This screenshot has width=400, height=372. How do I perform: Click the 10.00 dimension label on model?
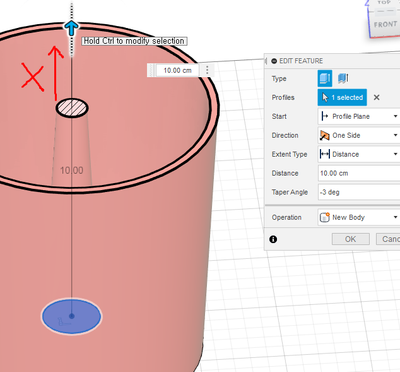pos(72,171)
